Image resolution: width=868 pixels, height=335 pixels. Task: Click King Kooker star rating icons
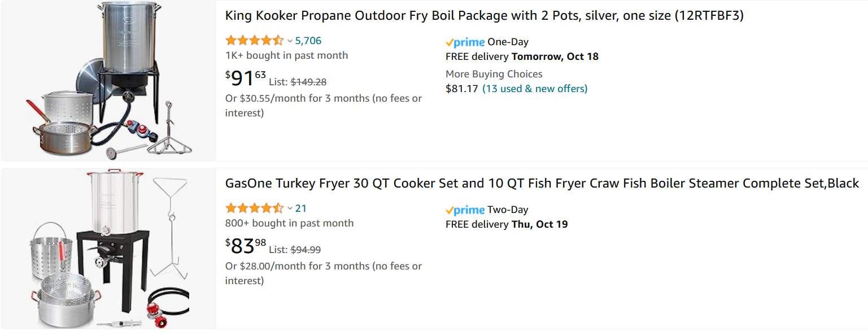254,41
